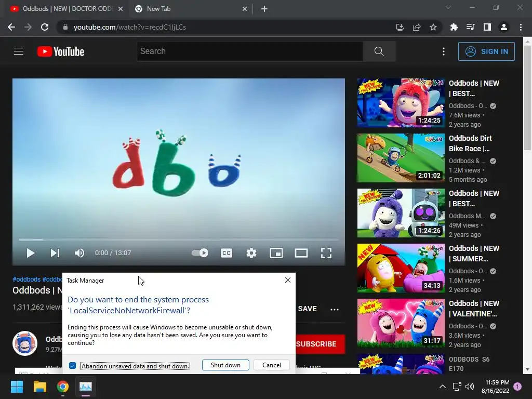Go to YouTube home via logo
This screenshot has height=399, width=532.
pyautogui.click(x=61, y=51)
